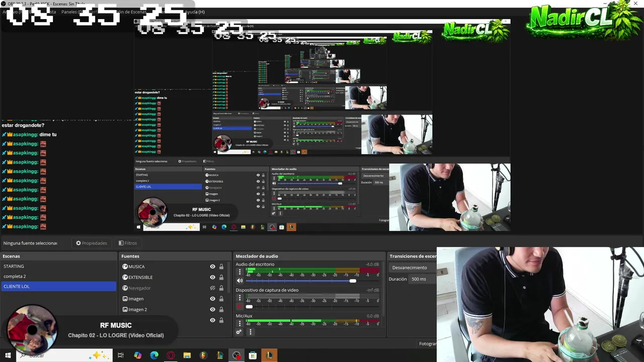Select the STARTING scene
The height and width of the screenshot is (362, 644).
point(58,266)
